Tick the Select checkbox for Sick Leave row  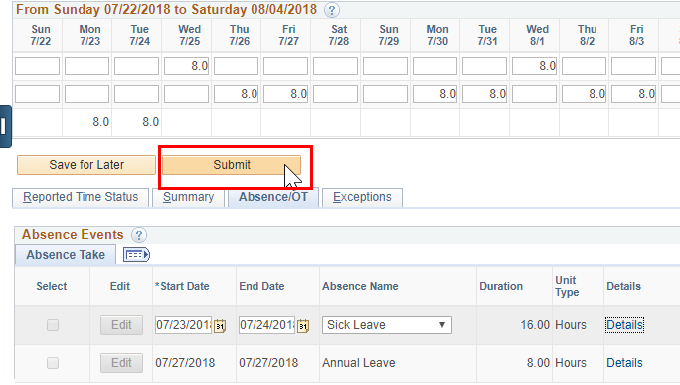tap(53, 325)
